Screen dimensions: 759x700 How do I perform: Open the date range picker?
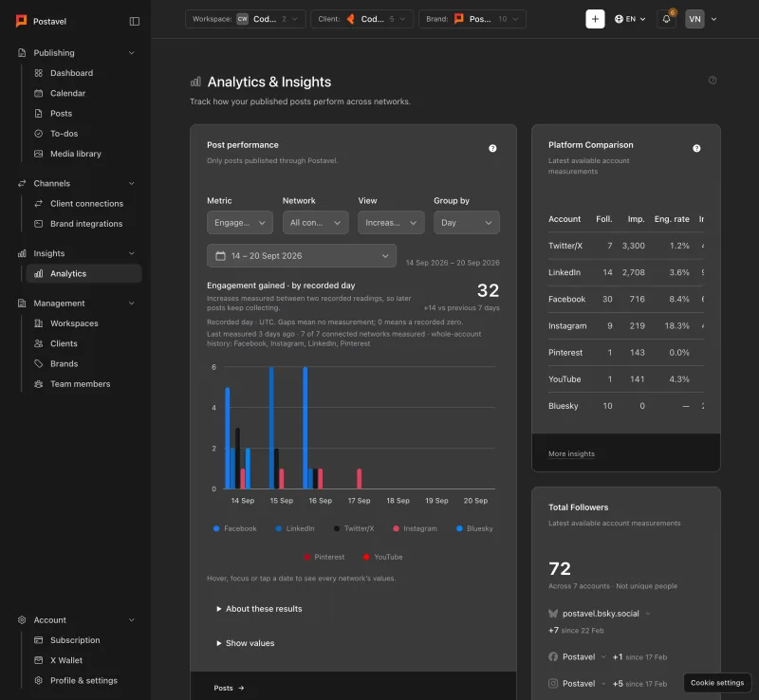click(302, 255)
